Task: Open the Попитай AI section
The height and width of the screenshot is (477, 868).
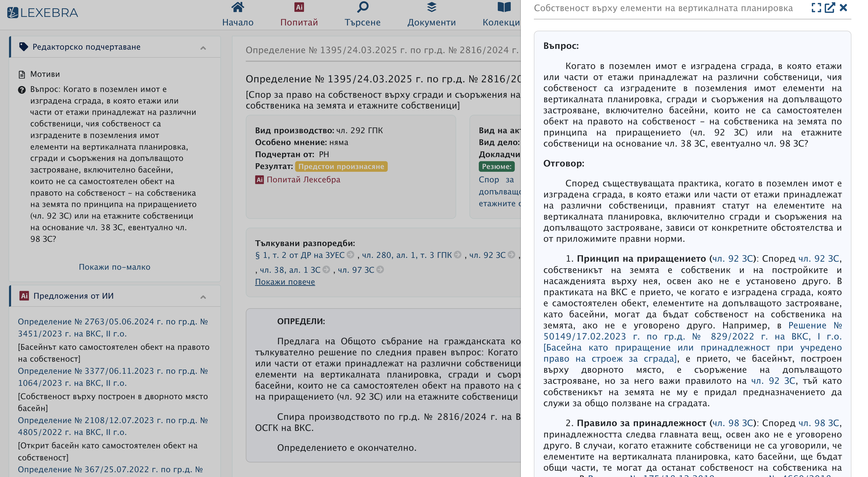Action: [299, 14]
